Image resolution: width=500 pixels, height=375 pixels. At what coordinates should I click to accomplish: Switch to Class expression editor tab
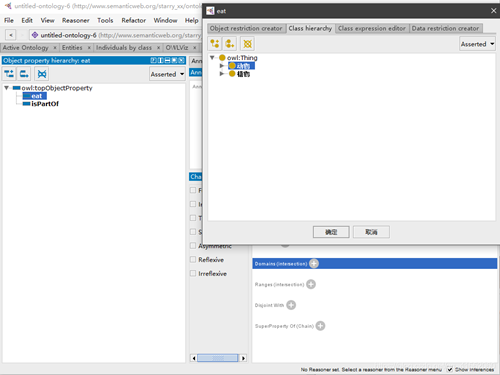[x=372, y=28]
